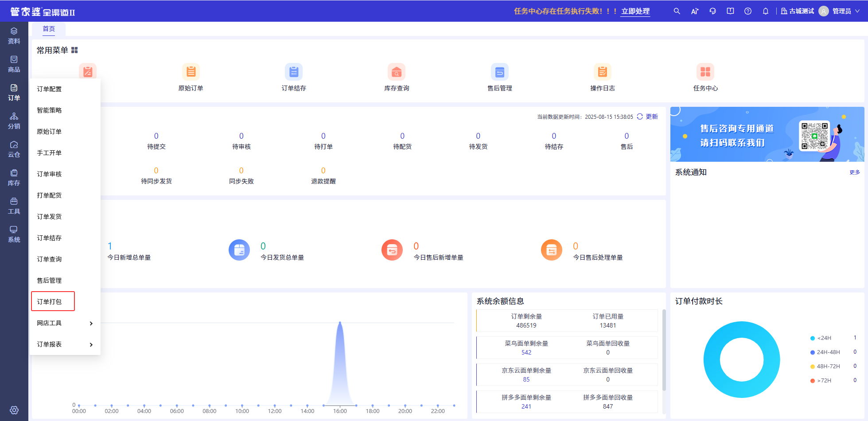
Task: Click the 库存查询 shortcut icon
Action: click(397, 71)
